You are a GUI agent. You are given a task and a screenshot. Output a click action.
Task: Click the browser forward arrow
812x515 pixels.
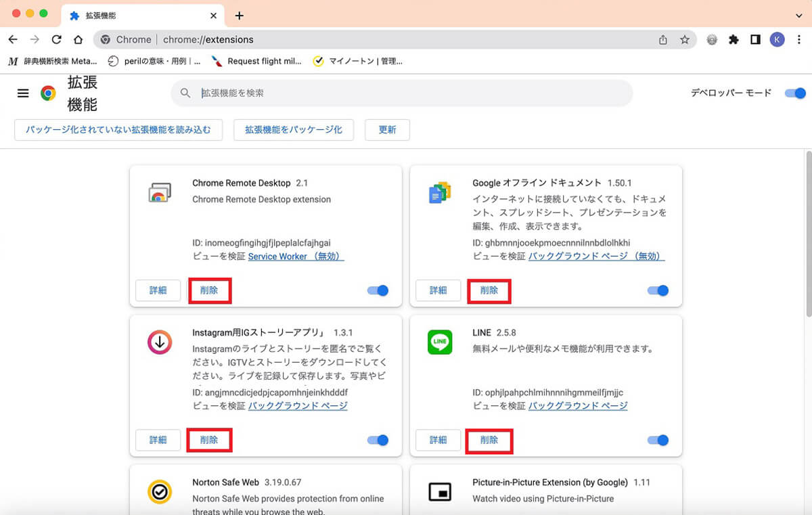click(x=35, y=40)
